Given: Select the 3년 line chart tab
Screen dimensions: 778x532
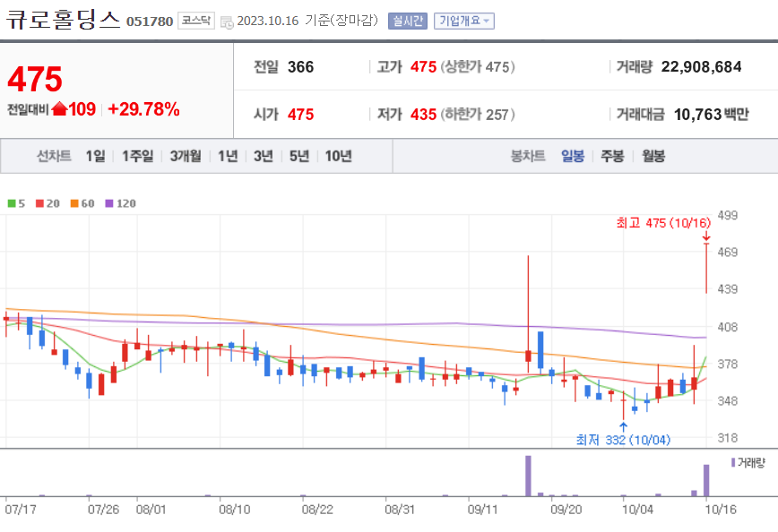Looking at the screenshot, I should pos(264,156).
